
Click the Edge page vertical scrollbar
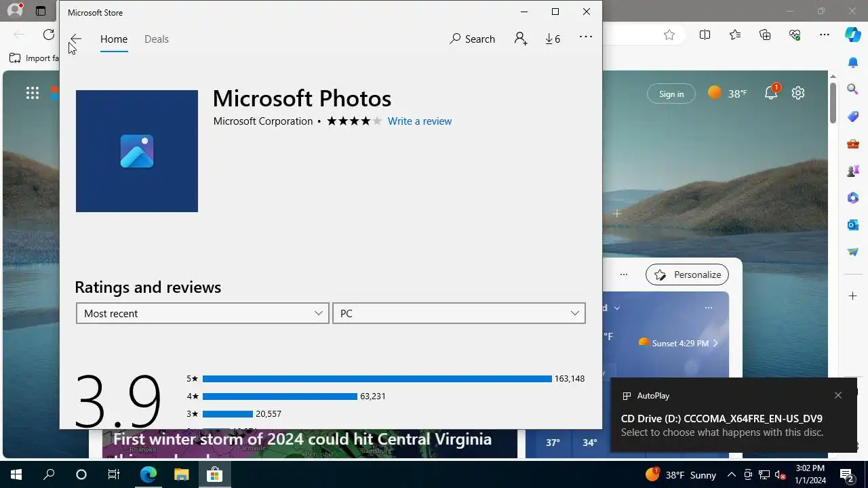(833, 103)
